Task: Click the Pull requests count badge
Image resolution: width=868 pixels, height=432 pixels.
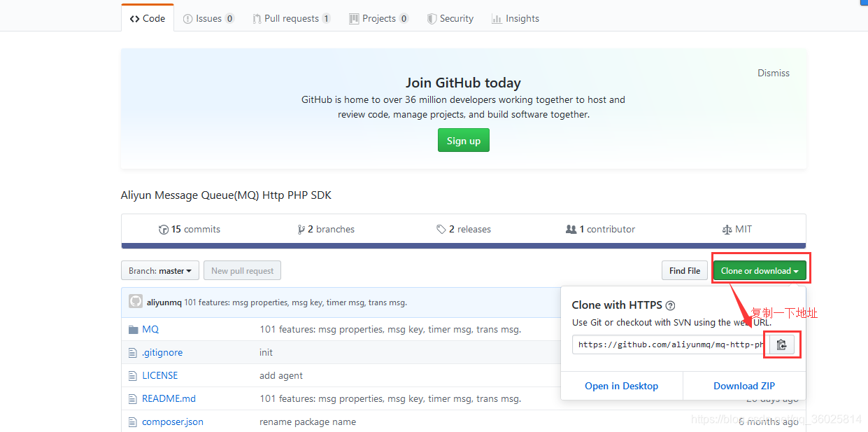Action: (x=327, y=19)
